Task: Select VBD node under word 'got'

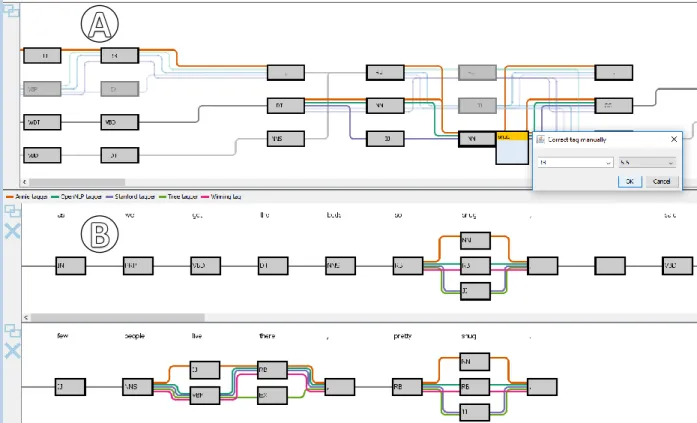Action: tap(205, 266)
